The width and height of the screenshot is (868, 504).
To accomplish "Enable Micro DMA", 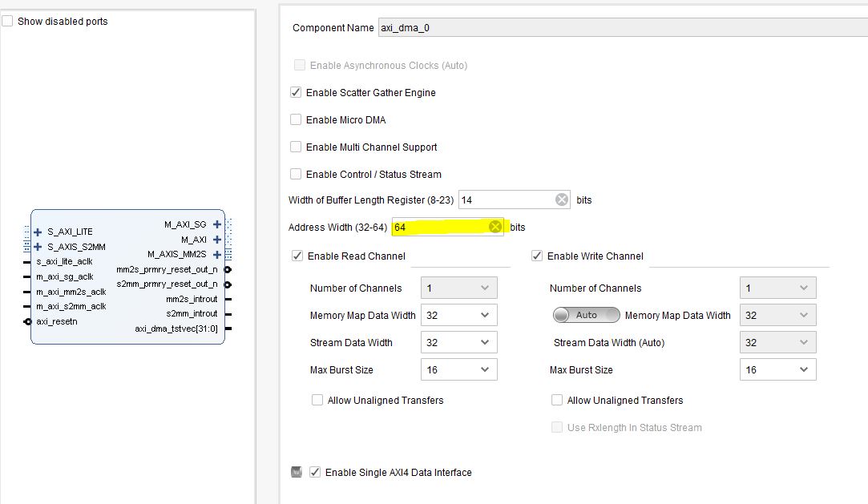I will 295,119.
